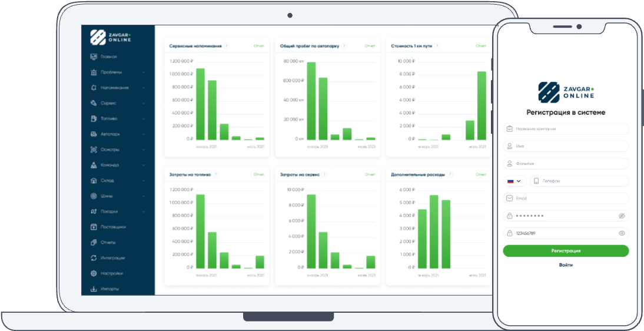Image resolution: width=644 pixels, height=331 pixels.
Task: Click the team icon beside Команда
Action: coord(93,165)
